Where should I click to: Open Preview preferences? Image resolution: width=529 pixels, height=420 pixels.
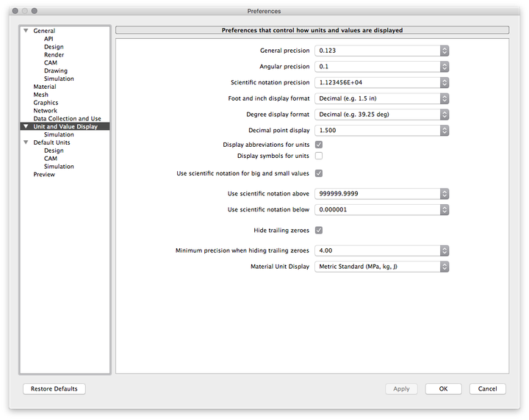click(44, 174)
